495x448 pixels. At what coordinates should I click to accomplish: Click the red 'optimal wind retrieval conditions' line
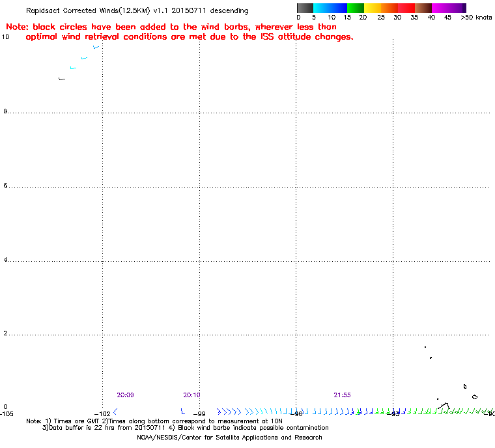(x=190, y=36)
